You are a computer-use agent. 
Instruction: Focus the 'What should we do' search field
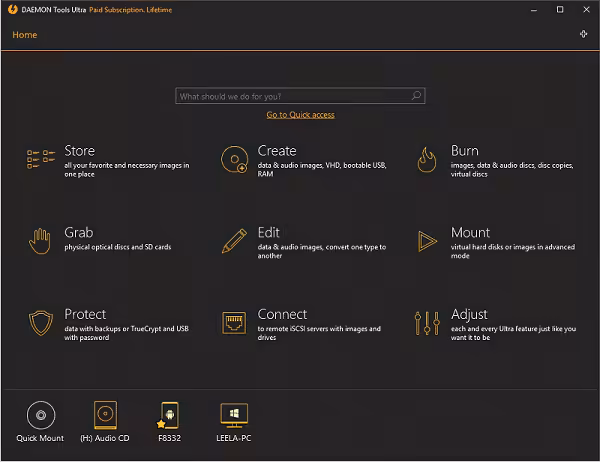(x=292, y=96)
